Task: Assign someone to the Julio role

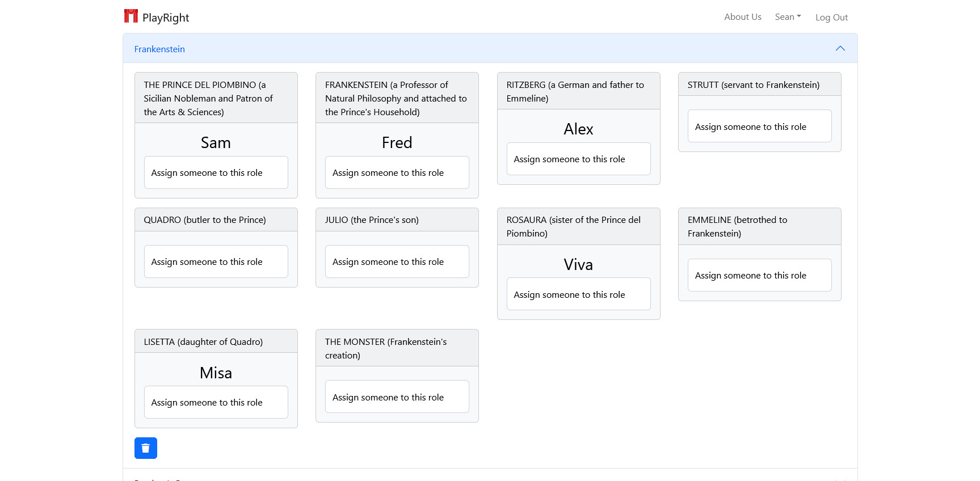Action: (x=397, y=261)
